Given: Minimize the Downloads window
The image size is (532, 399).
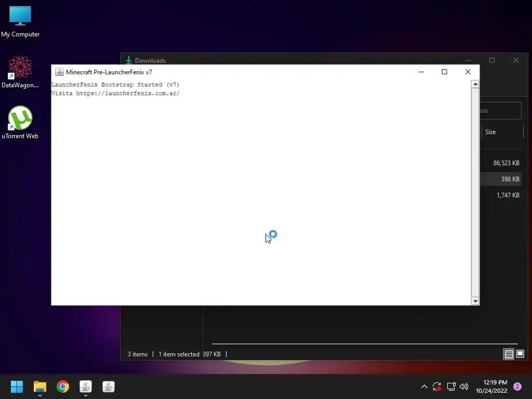Looking at the screenshot, I should click(x=469, y=60).
